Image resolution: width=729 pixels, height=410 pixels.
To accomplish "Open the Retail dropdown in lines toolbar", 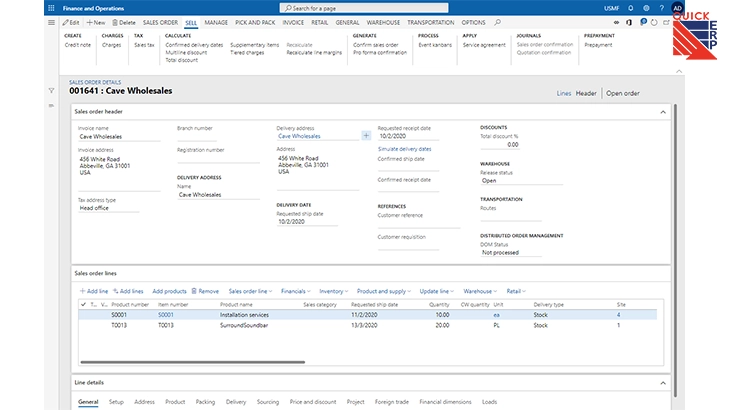I will 516,291.
